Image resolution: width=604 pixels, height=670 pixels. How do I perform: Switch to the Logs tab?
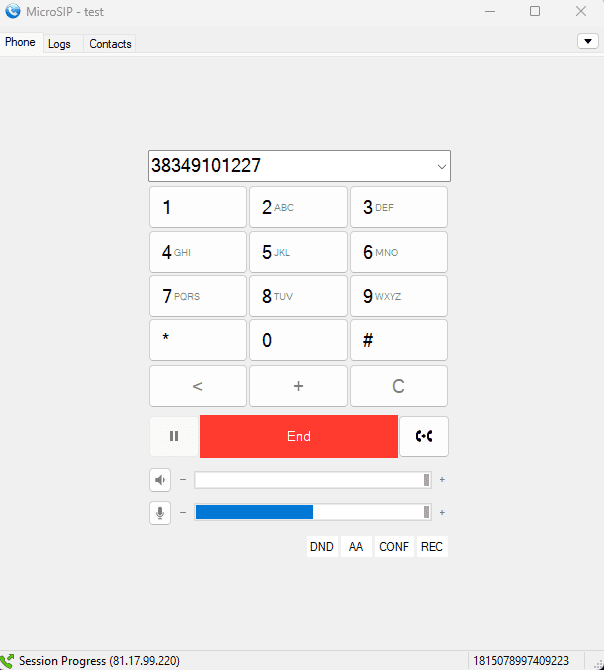click(59, 44)
